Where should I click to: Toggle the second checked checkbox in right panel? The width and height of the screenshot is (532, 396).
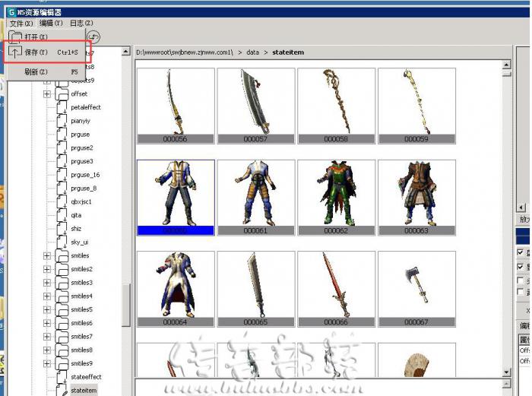pos(521,267)
